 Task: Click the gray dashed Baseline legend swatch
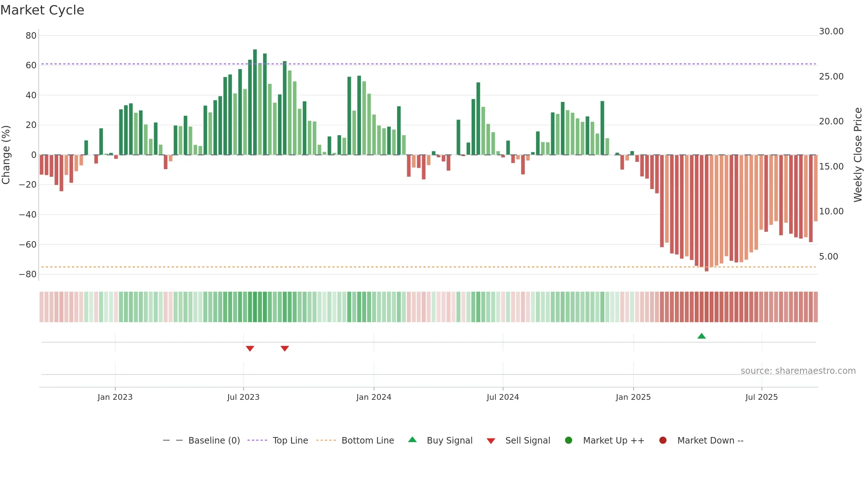173,440
